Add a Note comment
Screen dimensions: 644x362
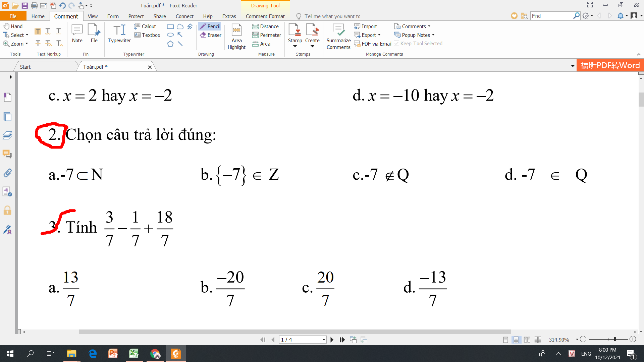coord(77,34)
